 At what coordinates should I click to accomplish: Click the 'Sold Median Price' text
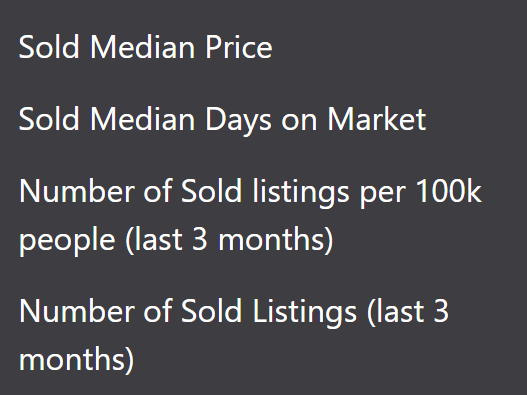145,47
